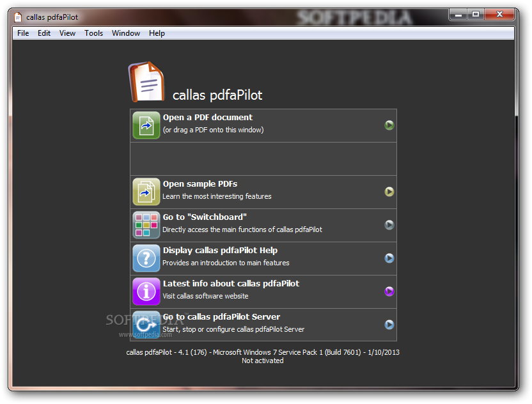
Task: Select 'Latest info about callas pdfaPilot' heading
Action: pos(231,284)
